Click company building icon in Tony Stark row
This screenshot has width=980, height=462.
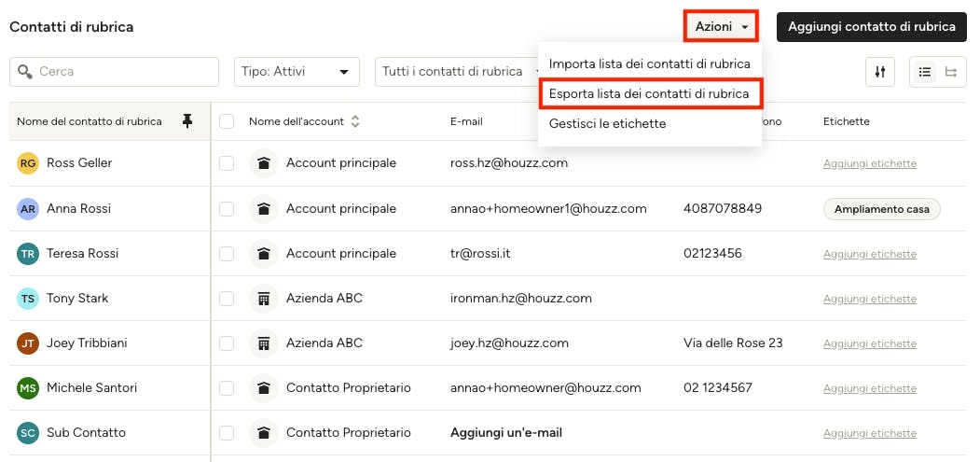[264, 299]
